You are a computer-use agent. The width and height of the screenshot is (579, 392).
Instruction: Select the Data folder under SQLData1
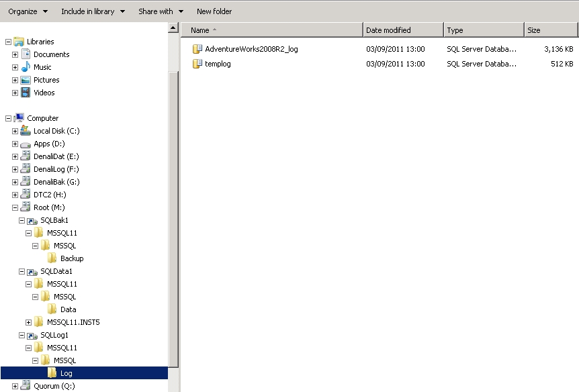click(69, 309)
